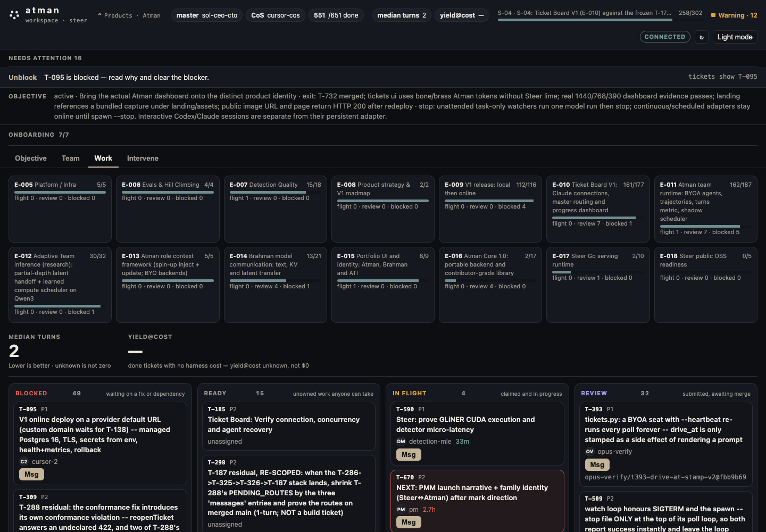The height and width of the screenshot is (532, 766).
Task: Click the C2 avatar badge on T-095
Action: coord(24,462)
